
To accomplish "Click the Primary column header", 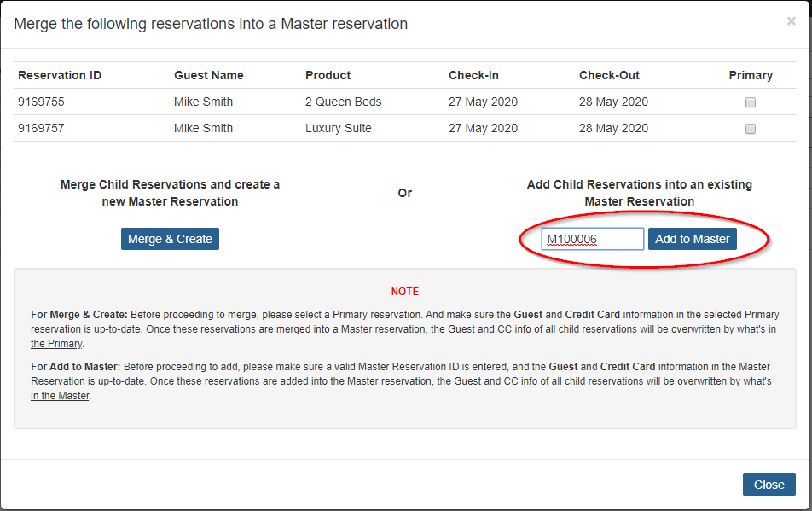I will 751,75.
